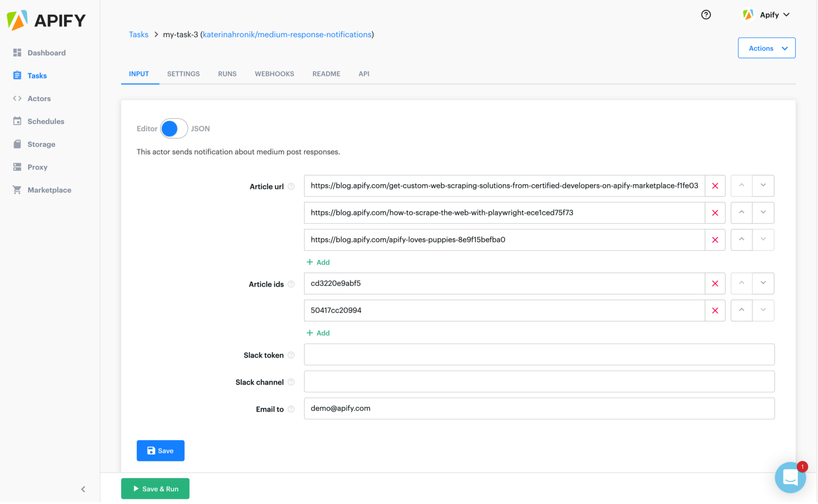Edit the cd3220e9abf5 article id field

504,284
